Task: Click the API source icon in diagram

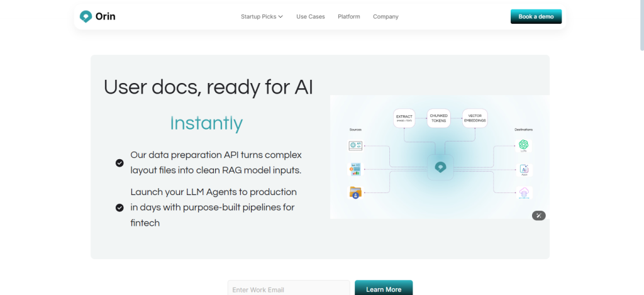Action: [355, 146]
